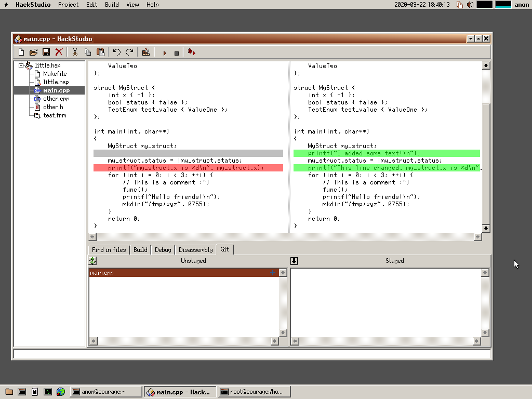Open other.cpp in the project tree
This screenshot has height=399, width=532.
(x=56, y=99)
